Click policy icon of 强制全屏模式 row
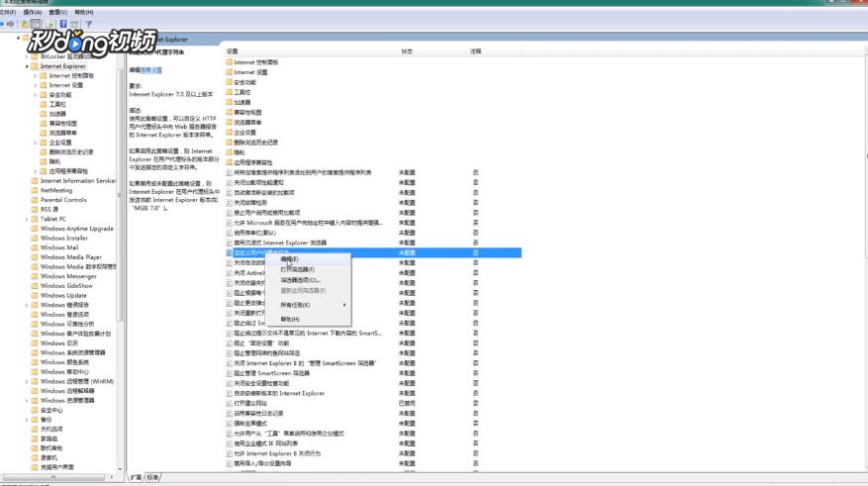This screenshot has width=868, height=486. (230, 423)
